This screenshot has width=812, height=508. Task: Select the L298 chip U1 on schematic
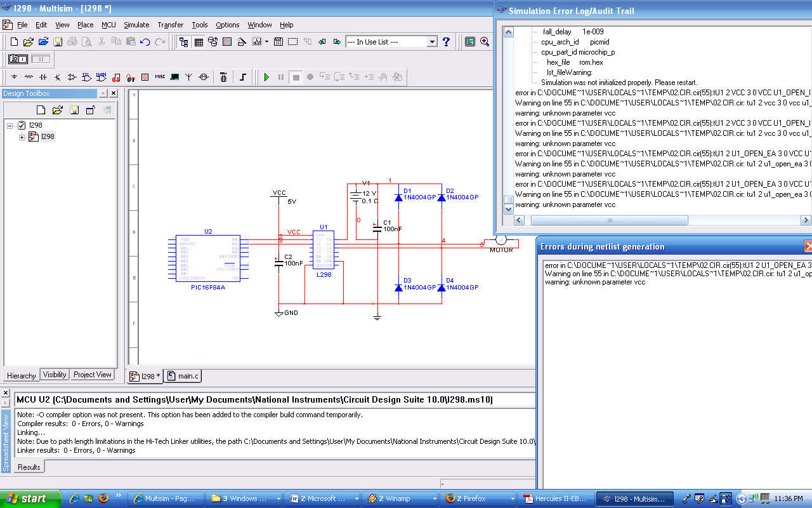(324, 251)
